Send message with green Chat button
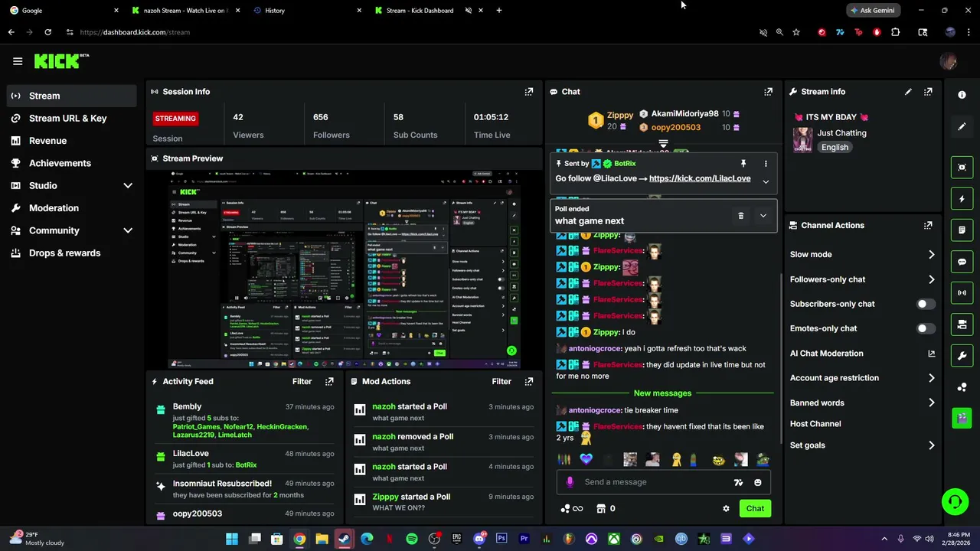 point(755,508)
